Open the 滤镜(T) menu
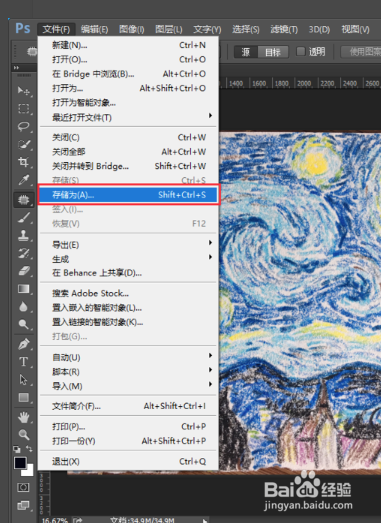Screen dimensions: 381x523 (x=284, y=29)
